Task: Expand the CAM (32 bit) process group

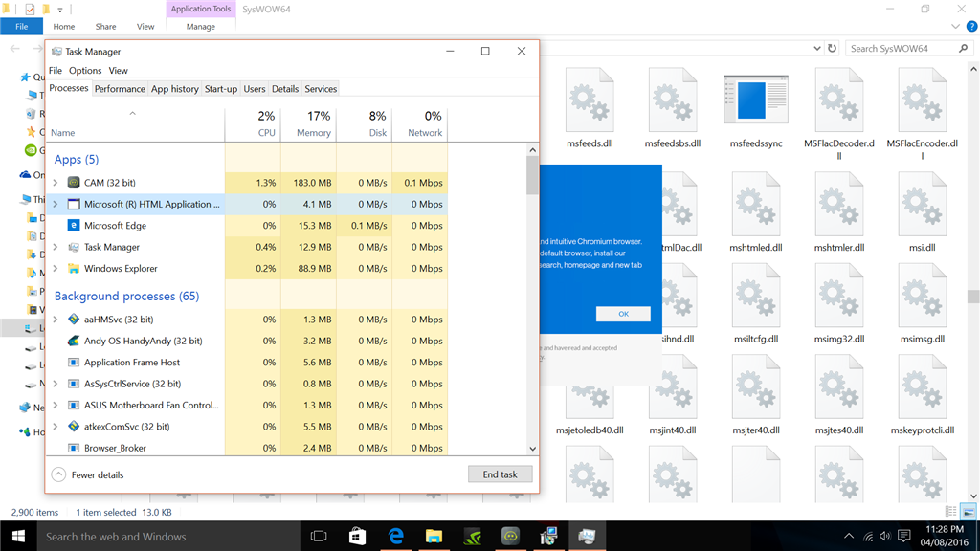Action: pos(56,183)
